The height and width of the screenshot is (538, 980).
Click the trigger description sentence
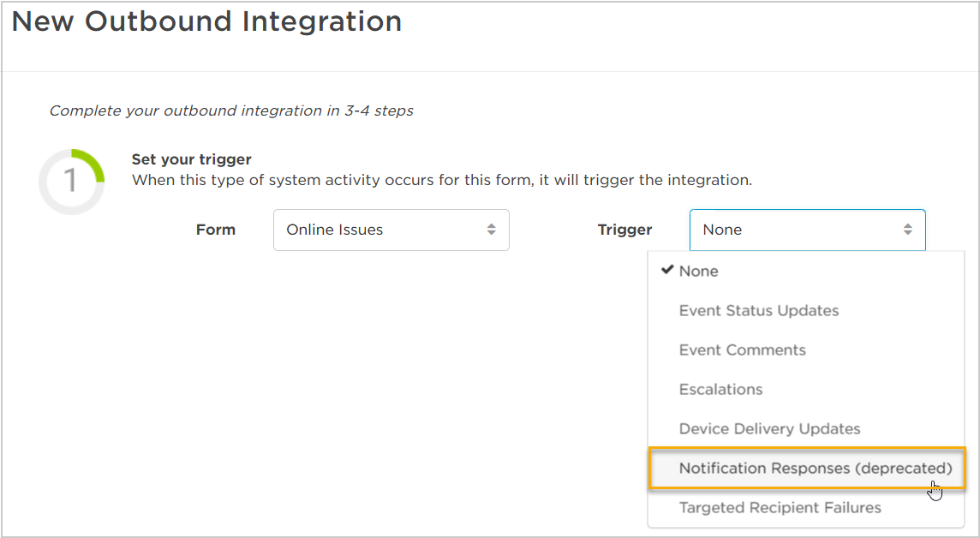point(442,181)
